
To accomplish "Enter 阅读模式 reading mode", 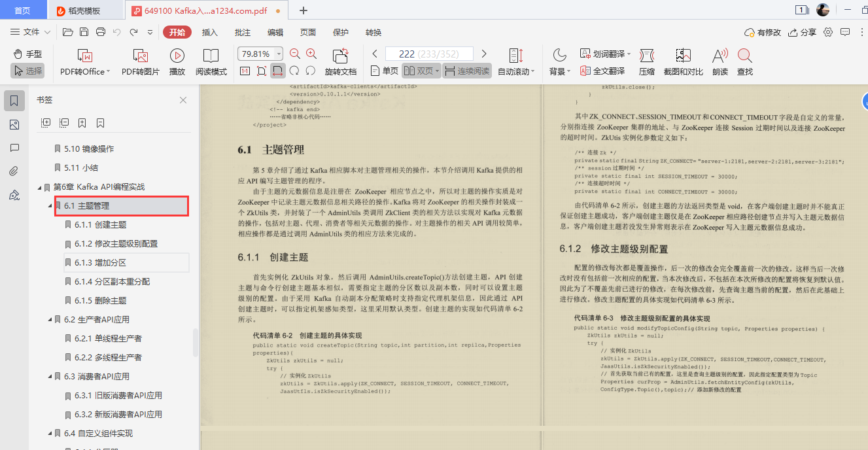I will [212, 61].
